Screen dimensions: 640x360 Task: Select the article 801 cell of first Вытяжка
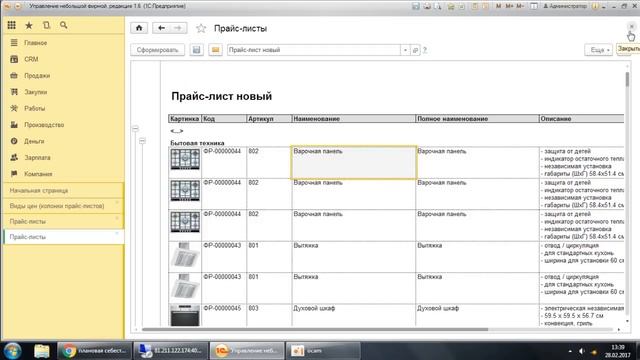point(269,257)
